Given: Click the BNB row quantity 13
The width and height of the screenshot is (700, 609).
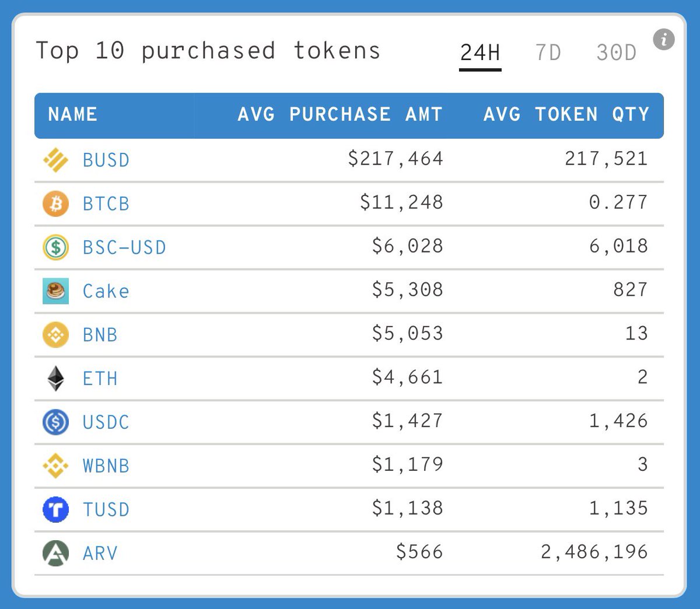Looking at the screenshot, I should tap(636, 334).
